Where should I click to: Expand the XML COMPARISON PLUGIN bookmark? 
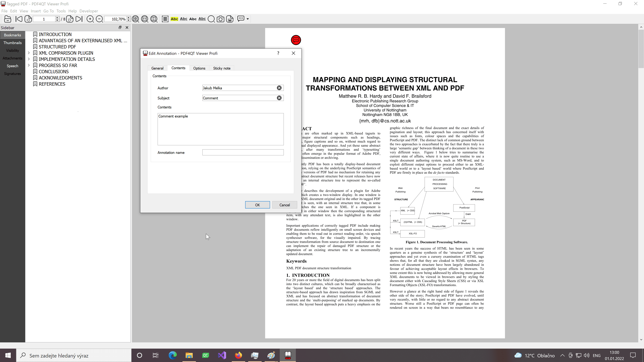pos(29,53)
